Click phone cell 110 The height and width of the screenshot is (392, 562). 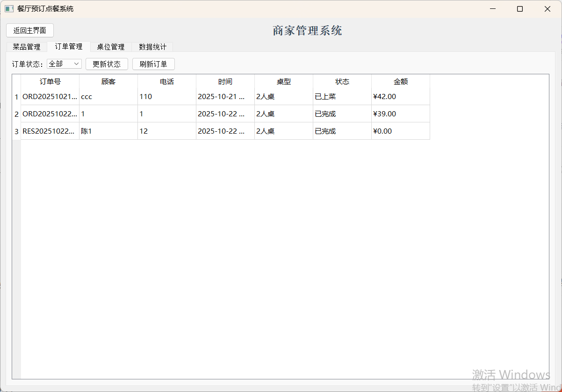pyautogui.click(x=167, y=97)
